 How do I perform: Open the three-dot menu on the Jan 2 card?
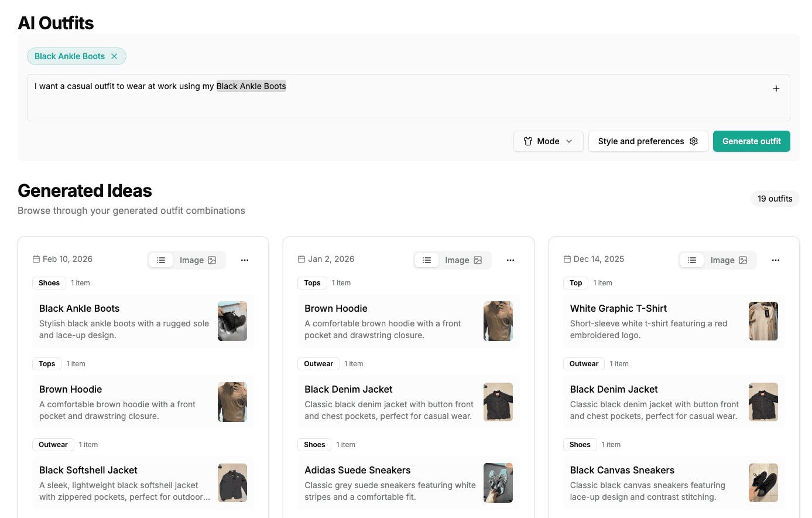point(510,260)
